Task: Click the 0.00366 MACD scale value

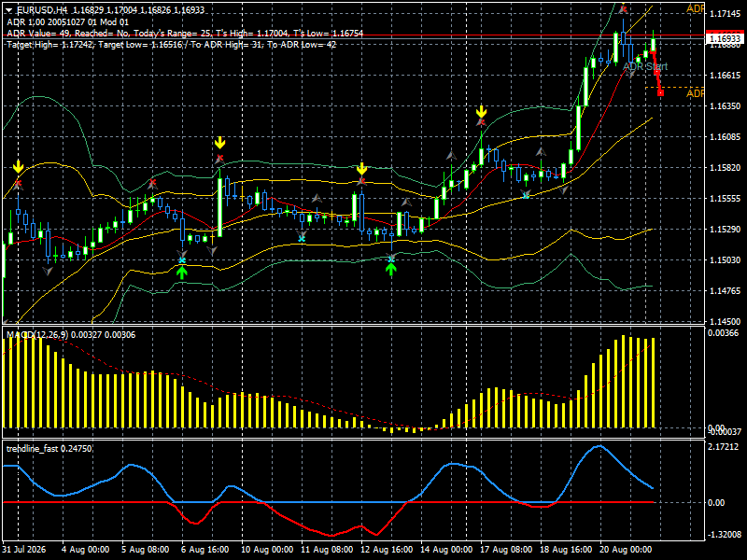Action: point(723,333)
